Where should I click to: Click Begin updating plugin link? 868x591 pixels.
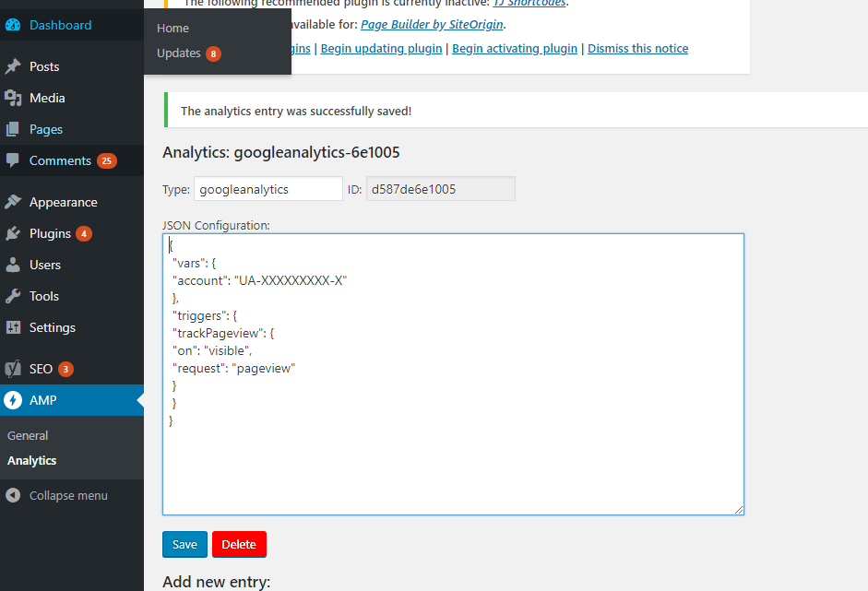coord(381,49)
